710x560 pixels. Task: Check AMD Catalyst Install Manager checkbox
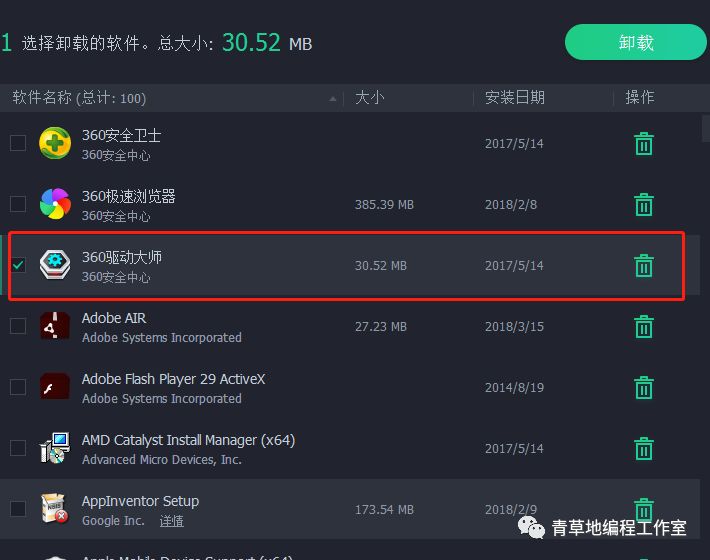coord(18,448)
